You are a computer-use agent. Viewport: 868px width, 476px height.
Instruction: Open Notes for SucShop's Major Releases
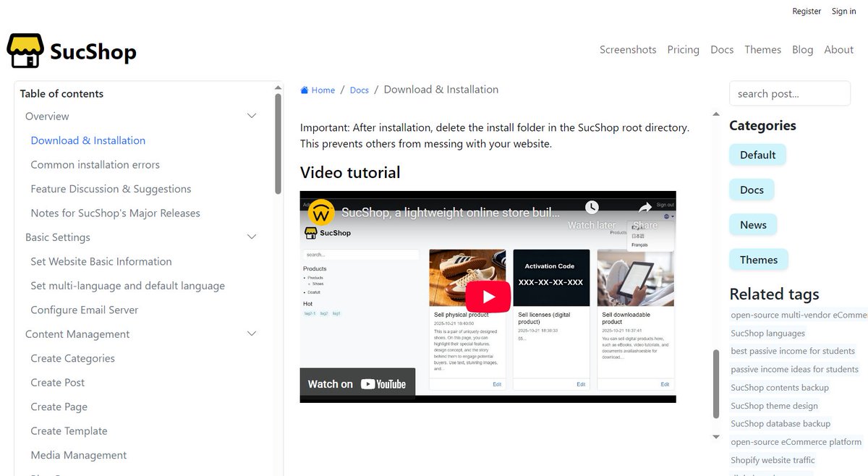(x=115, y=213)
